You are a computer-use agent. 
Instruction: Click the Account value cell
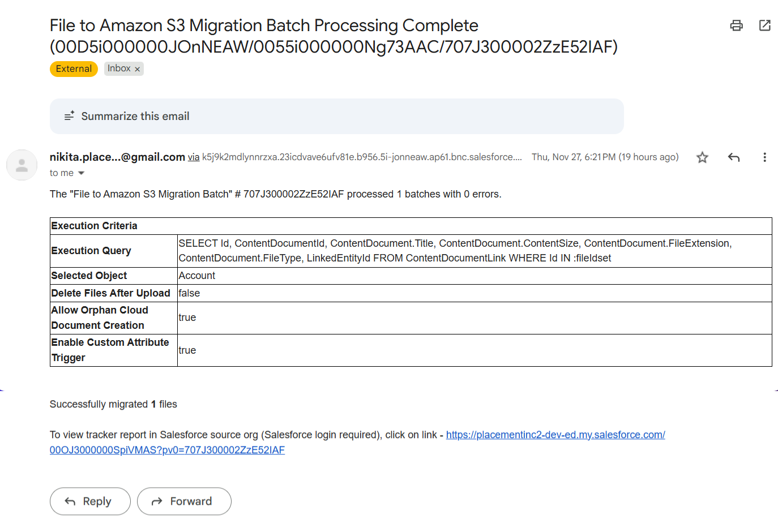tap(475, 276)
